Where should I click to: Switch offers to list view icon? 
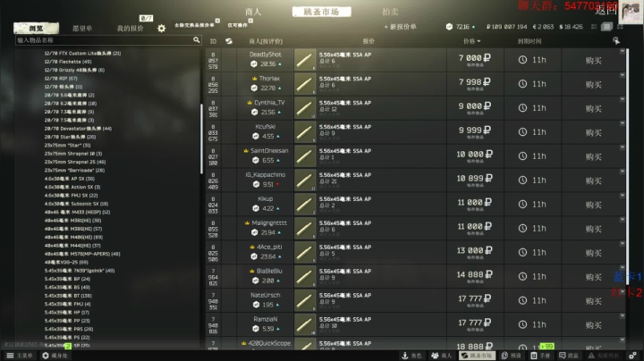pos(594,27)
